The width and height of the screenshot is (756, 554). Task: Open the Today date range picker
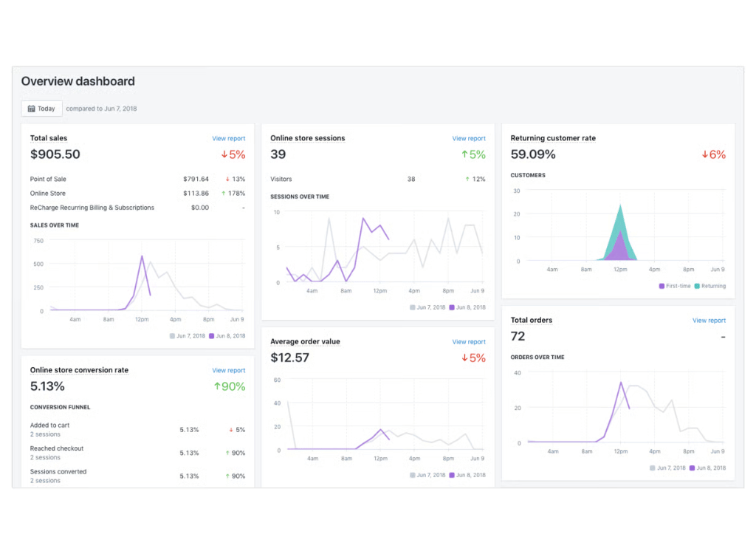click(x=41, y=108)
